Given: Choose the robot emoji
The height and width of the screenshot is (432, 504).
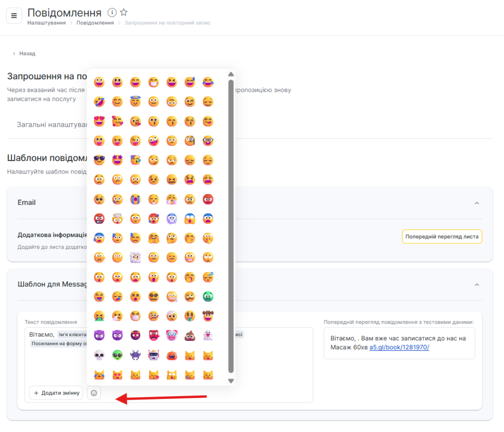Looking at the screenshot, I should point(154,355).
